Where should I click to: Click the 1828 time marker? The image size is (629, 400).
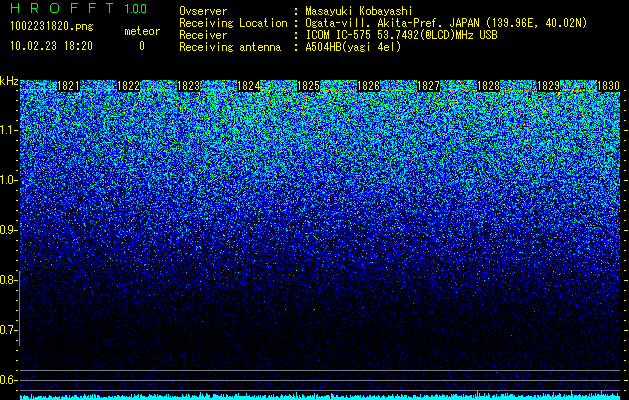point(488,86)
